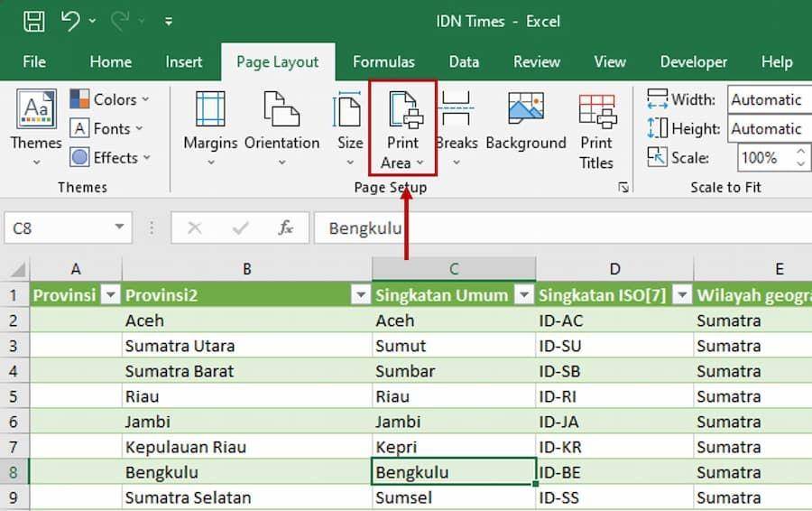This screenshot has width=812, height=511.
Task: Open Print Titles settings
Action: [x=596, y=130]
